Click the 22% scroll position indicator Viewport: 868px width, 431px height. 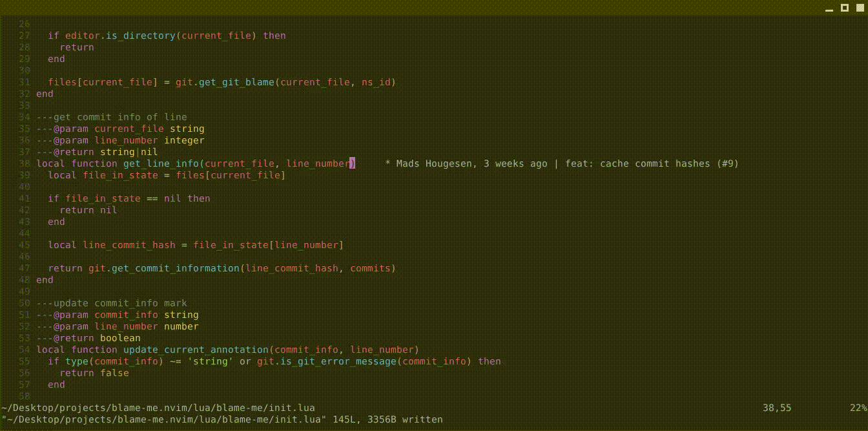[858, 408]
